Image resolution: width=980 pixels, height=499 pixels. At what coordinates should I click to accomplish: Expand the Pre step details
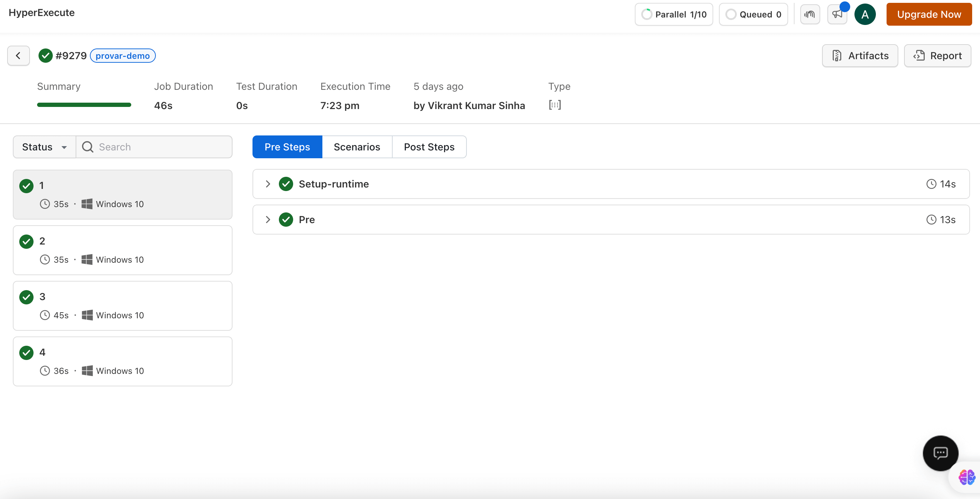pyautogui.click(x=267, y=219)
